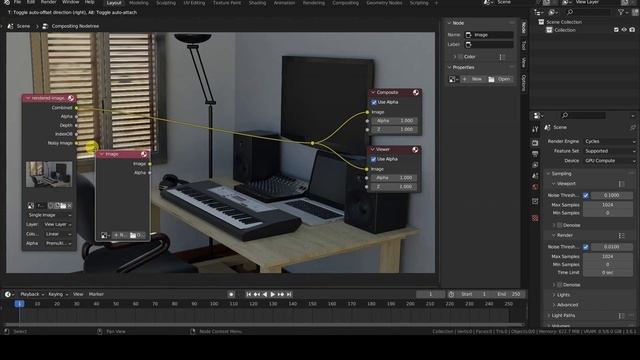Collapse the Sampling panel
The width and height of the screenshot is (640, 360).
tap(561, 174)
